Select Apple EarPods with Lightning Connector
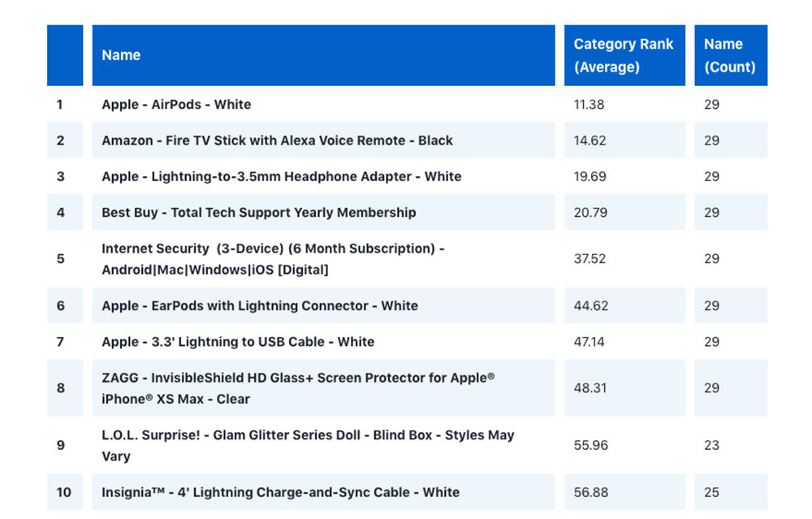Screen dimensions: 812x519 [260, 306]
